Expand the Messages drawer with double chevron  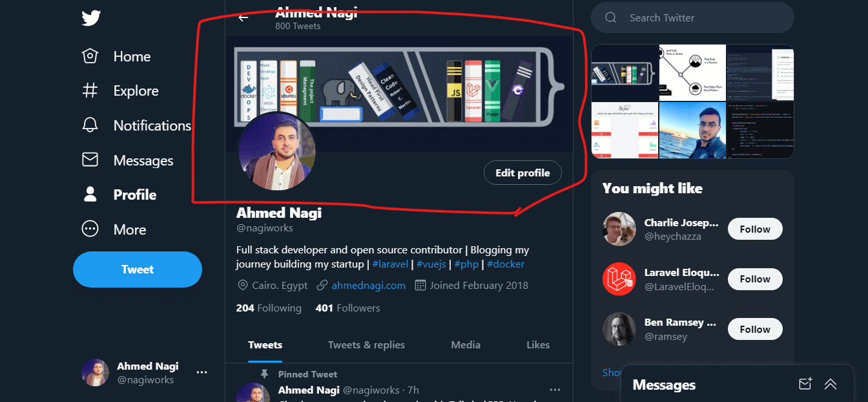(831, 384)
